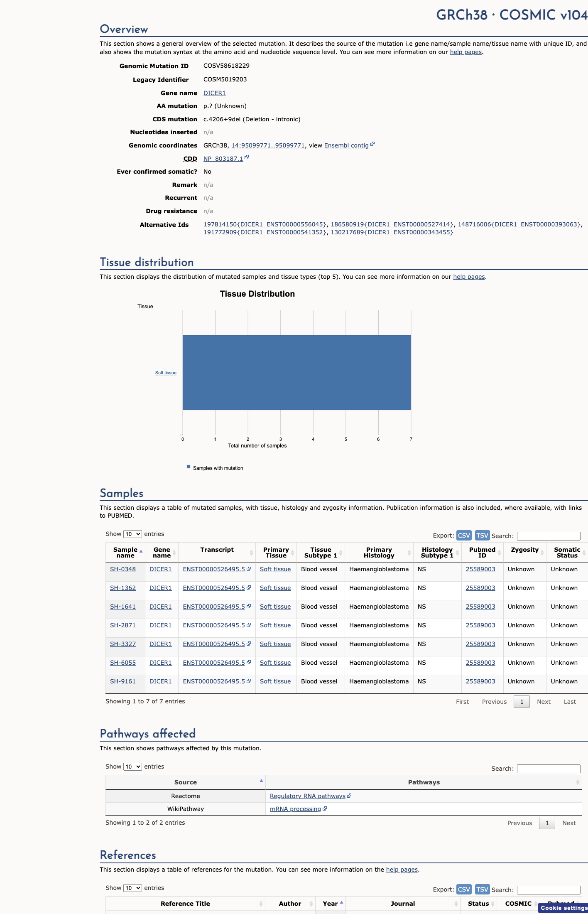Sort Samples table by Primary Tissue
Image resolution: width=588 pixels, height=914 pixels.
[x=276, y=553]
